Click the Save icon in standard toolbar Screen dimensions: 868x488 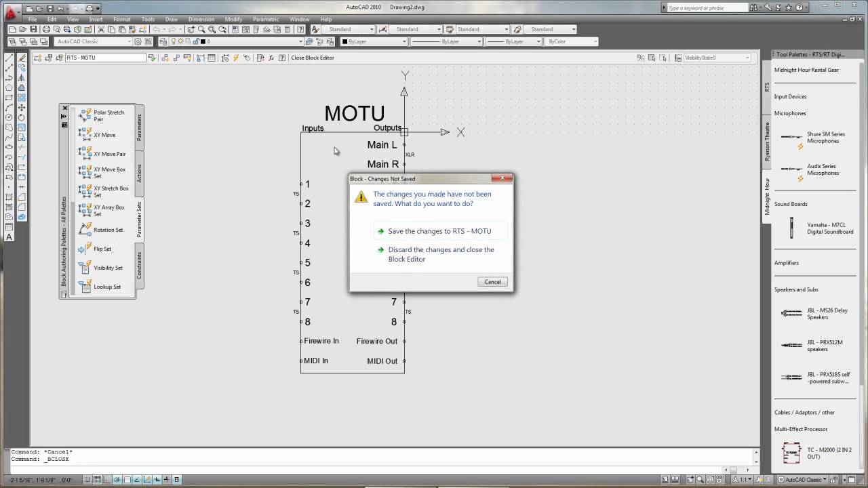click(33, 29)
